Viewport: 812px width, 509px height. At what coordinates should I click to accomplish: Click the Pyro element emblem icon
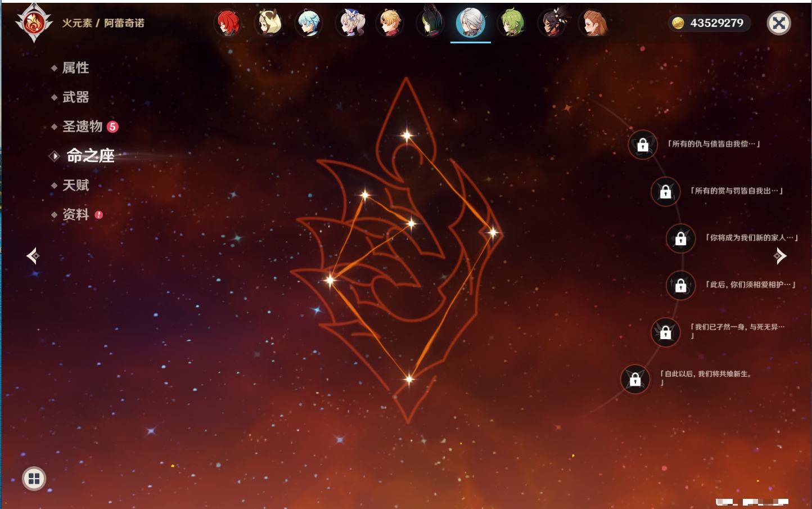click(x=34, y=23)
